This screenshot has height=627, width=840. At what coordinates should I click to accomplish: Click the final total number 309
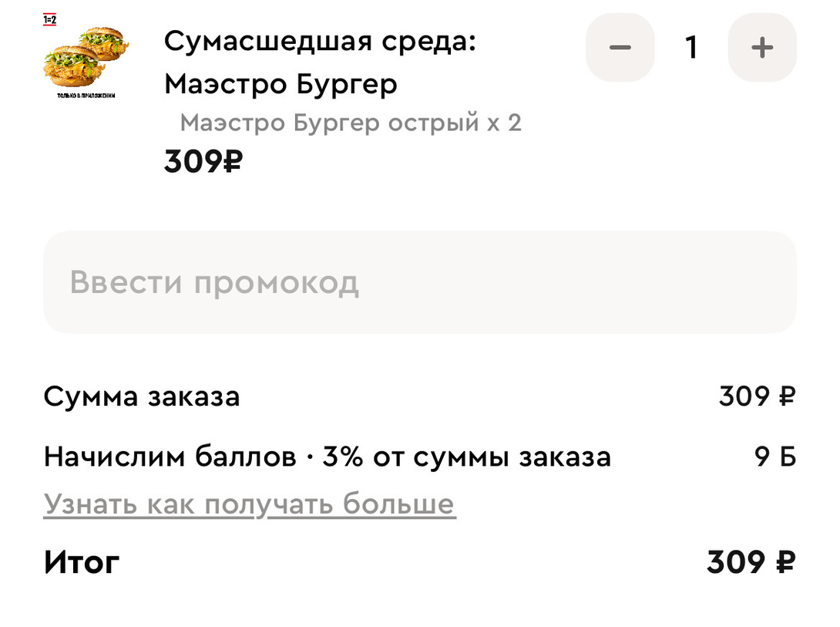[736, 562]
